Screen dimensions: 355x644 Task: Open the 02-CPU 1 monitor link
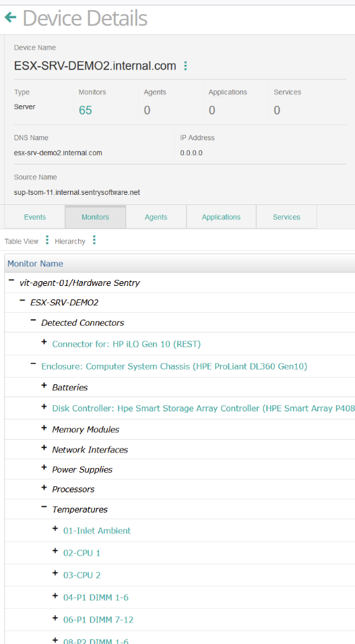point(82,553)
